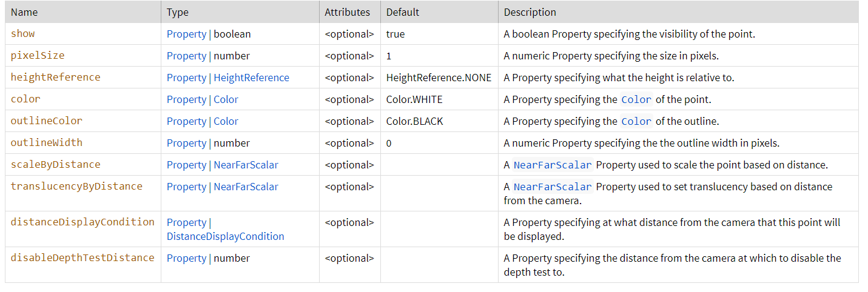Click the Name column header
The height and width of the screenshot is (292, 868).
point(24,12)
